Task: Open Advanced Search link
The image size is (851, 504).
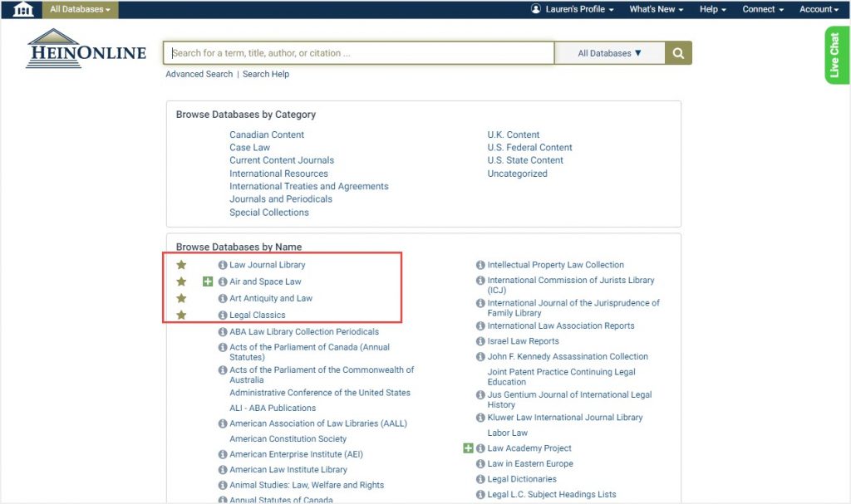Action: (199, 75)
